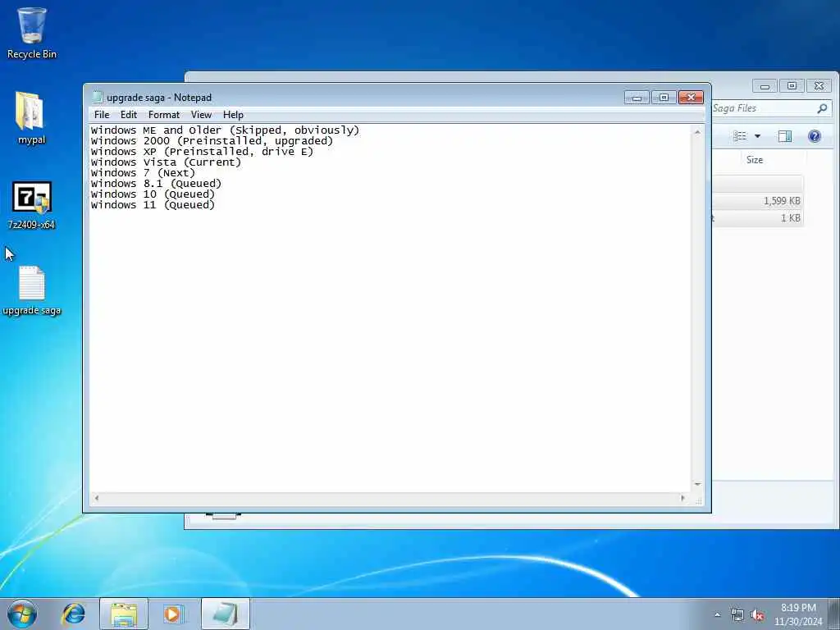
Task: Open the Help menu in Notepad
Action: pos(233,115)
